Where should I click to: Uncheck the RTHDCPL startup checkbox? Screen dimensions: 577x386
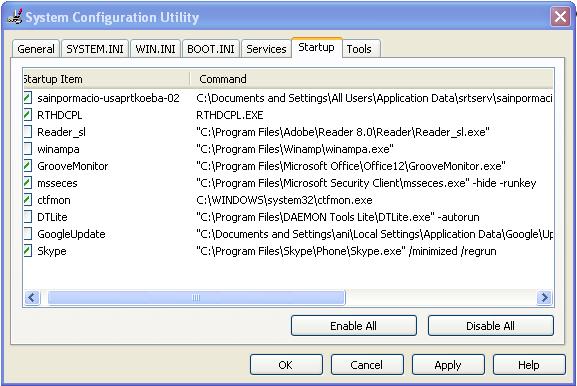tap(28, 115)
